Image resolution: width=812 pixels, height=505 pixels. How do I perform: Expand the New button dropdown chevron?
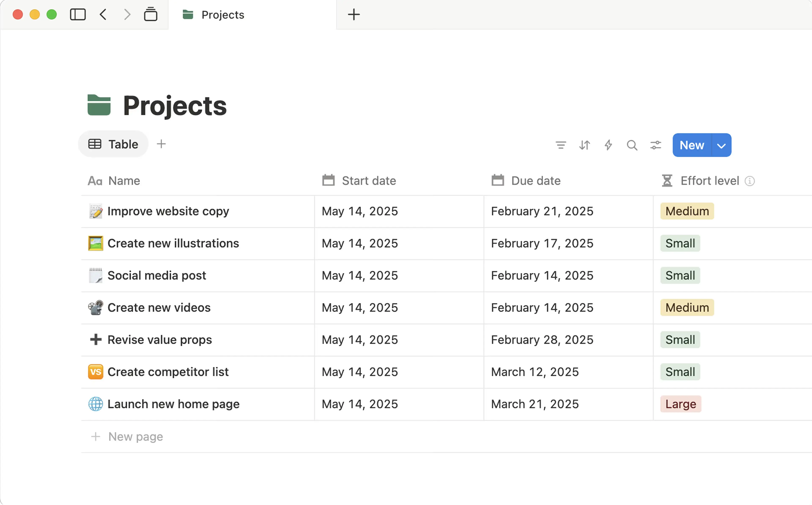coord(721,145)
